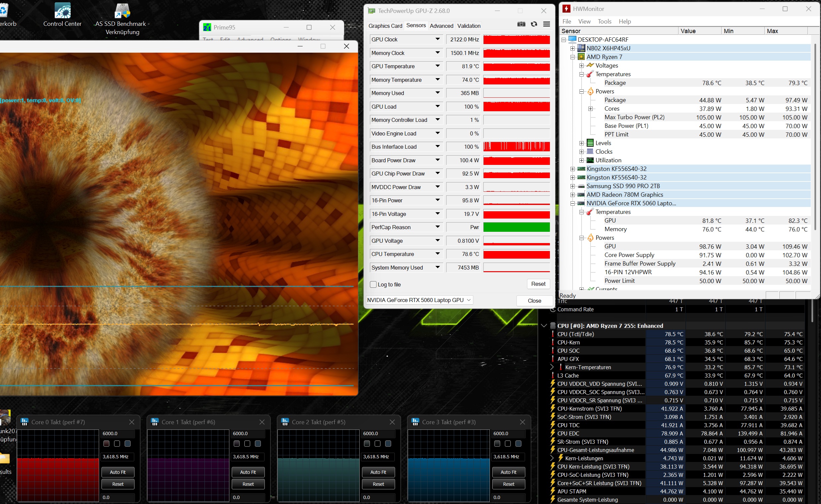Click the HWMonitor title bar app icon
This screenshot has height=504, width=821.
[x=566, y=9]
